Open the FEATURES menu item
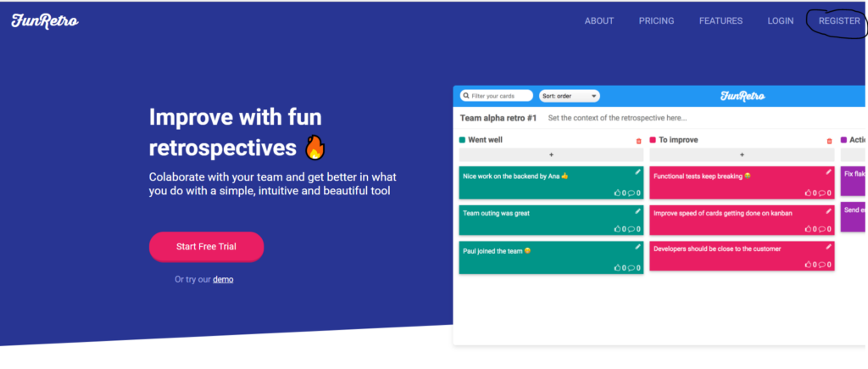 [721, 21]
